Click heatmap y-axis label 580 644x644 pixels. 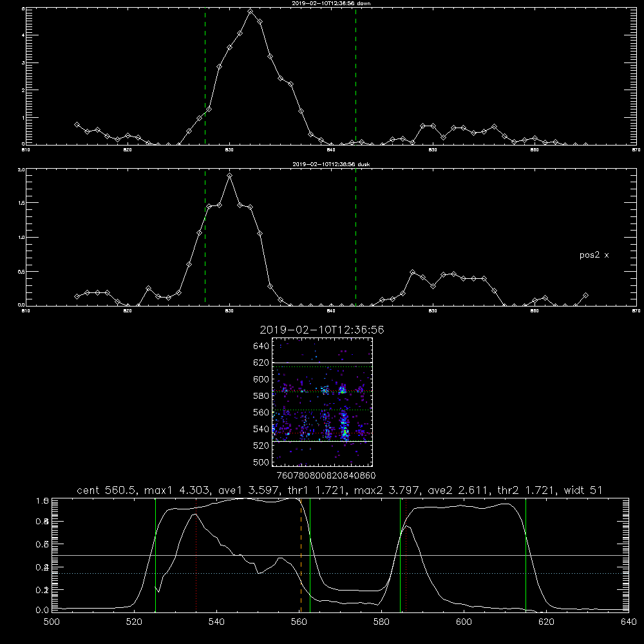(x=261, y=396)
